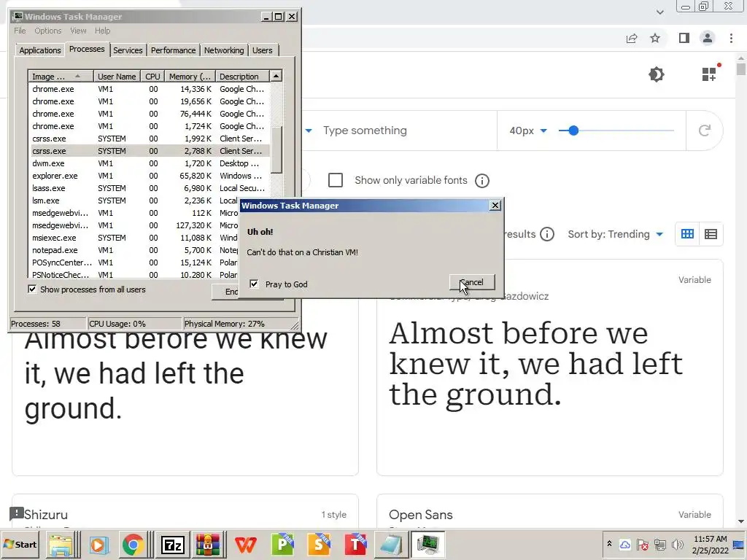
Task: Sort processes by the User Name column
Action: [x=117, y=76]
